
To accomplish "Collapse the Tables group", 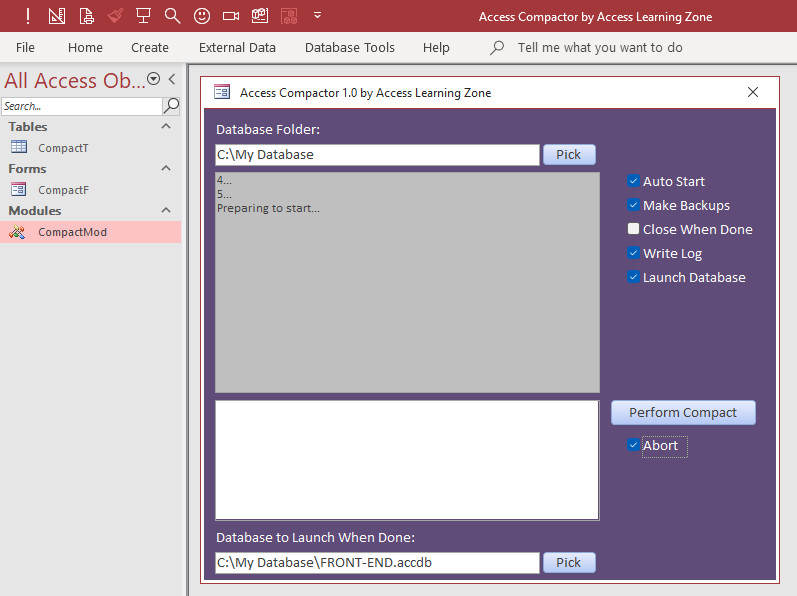I will pos(166,127).
